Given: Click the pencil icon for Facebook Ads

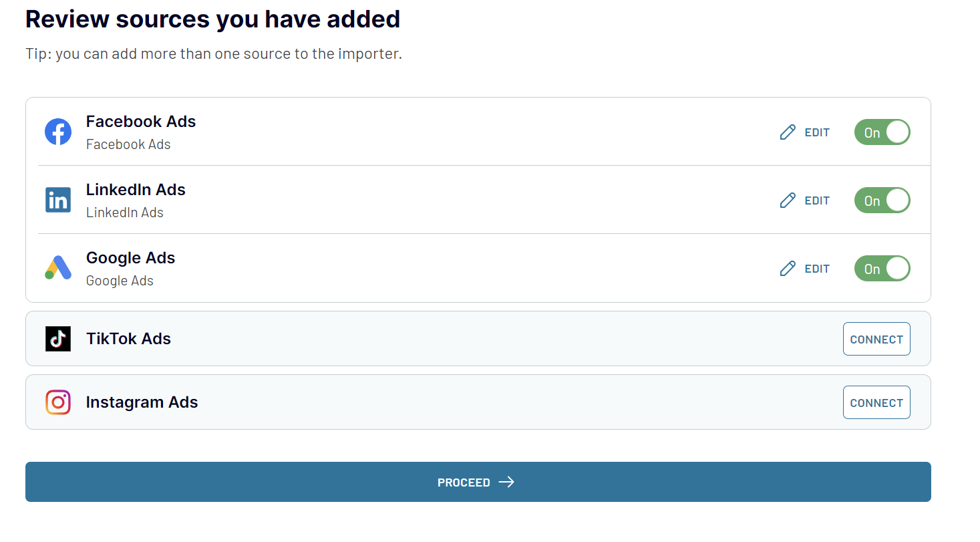Looking at the screenshot, I should click(x=788, y=132).
